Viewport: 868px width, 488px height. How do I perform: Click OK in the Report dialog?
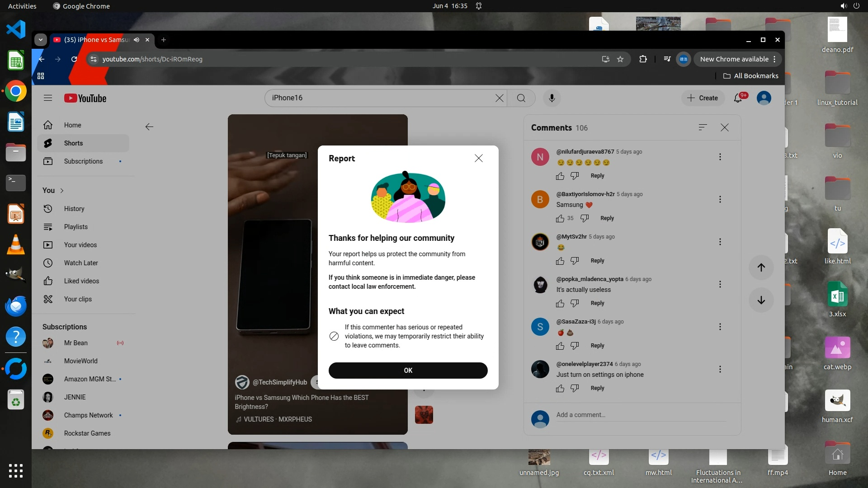(x=408, y=371)
